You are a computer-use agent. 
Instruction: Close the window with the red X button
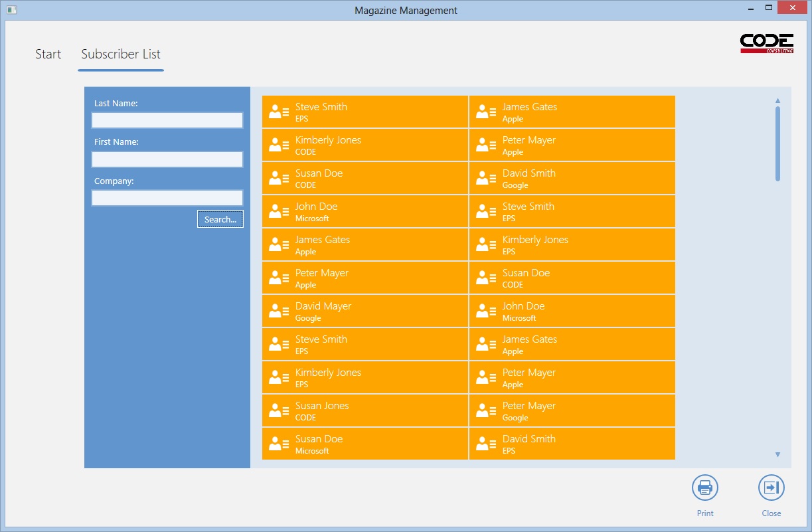click(792, 8)
